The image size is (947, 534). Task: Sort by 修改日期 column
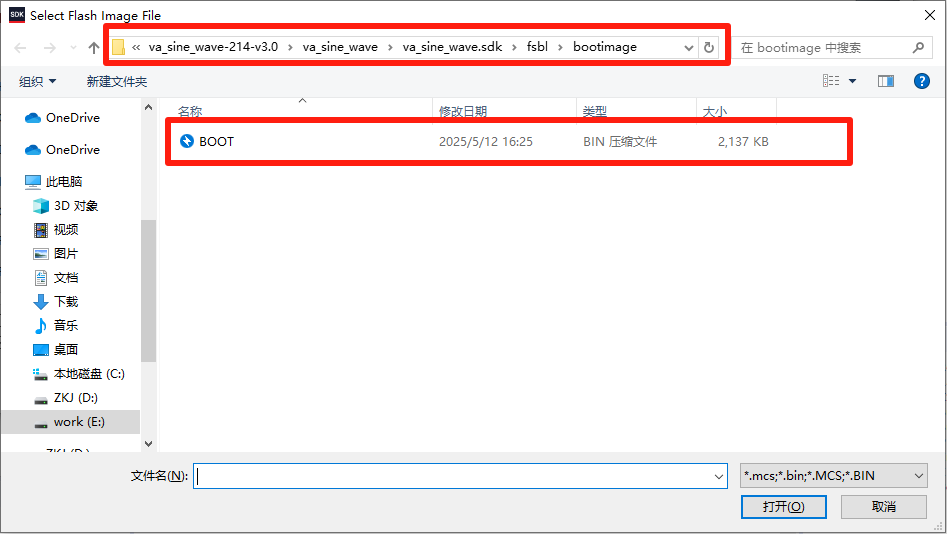(x=463, y=111)
